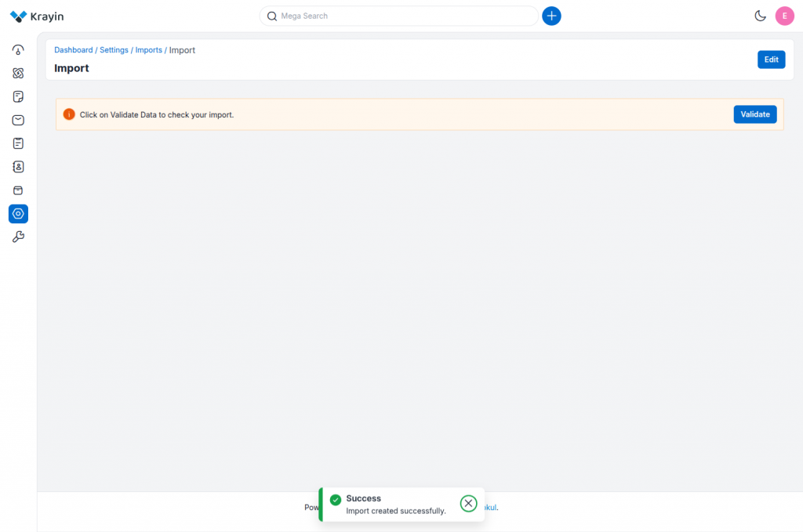Open the Activities sidebar icon
The width and height of the screenshot is (803, 532).
point(18,143)
